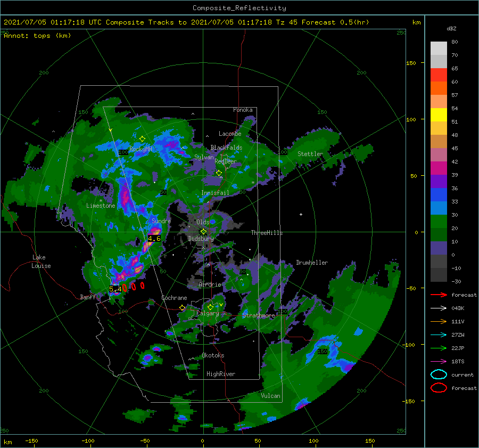Click the Okotoks town label
Image resolution: width=479 pixels, height=448 pixels.
213,355
